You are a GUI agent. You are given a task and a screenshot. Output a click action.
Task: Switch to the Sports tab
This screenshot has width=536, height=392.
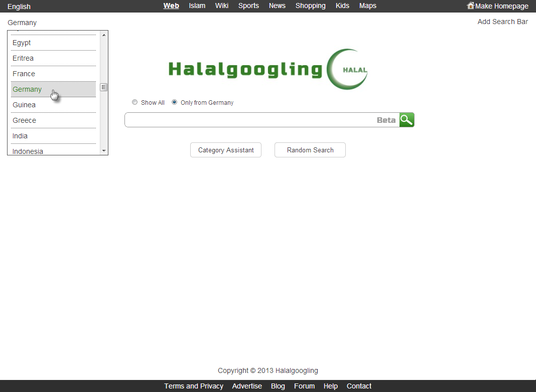tap(248, 6)
